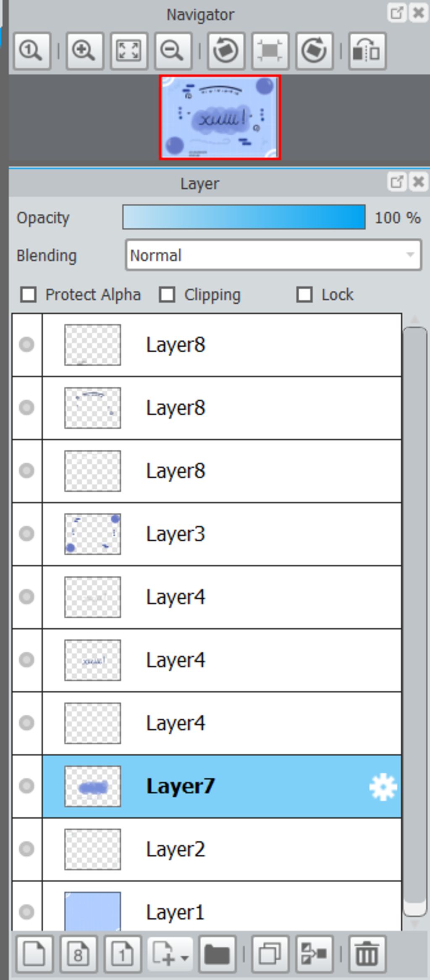Click the zoom out magnifier icon
The image size is (430, 980).
173,51
